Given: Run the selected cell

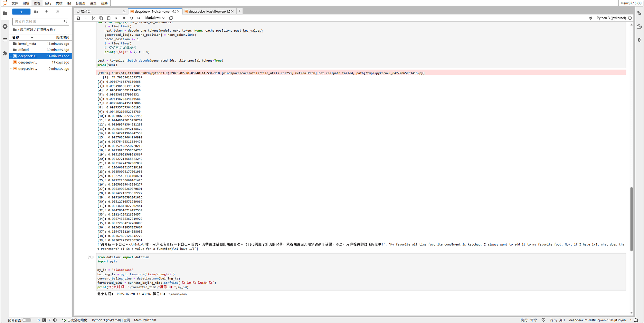Looking at the screenshot, I should tap(116, 18).
